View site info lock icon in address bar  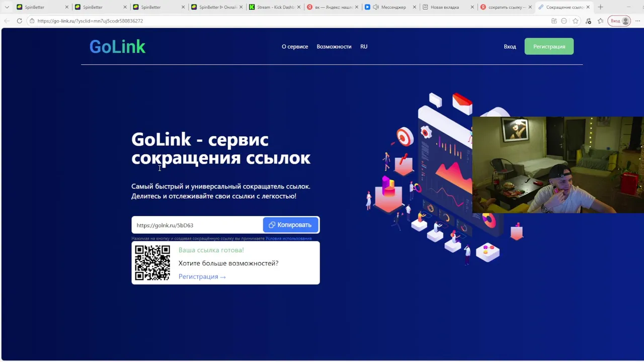tap(32, 21)
